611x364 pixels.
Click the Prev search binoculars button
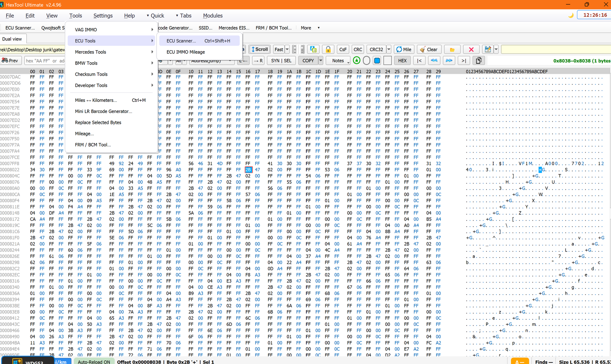(10, 60)
